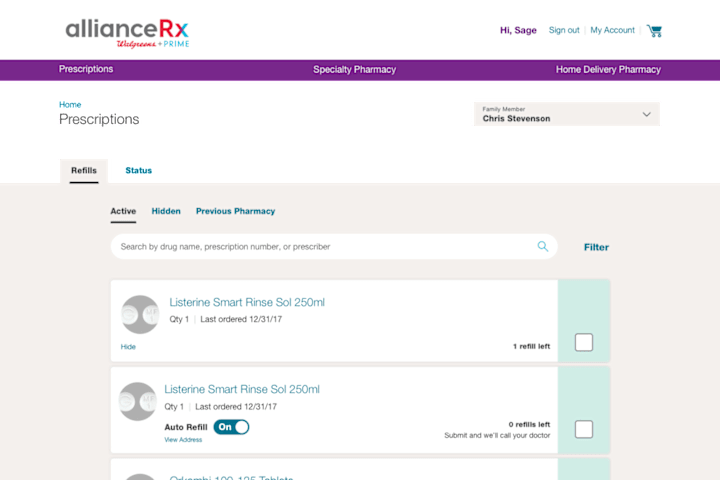The image size is (720, 480).
Task: Click the Sign out link
Action: pyautogui.click(x=564, y=30)
